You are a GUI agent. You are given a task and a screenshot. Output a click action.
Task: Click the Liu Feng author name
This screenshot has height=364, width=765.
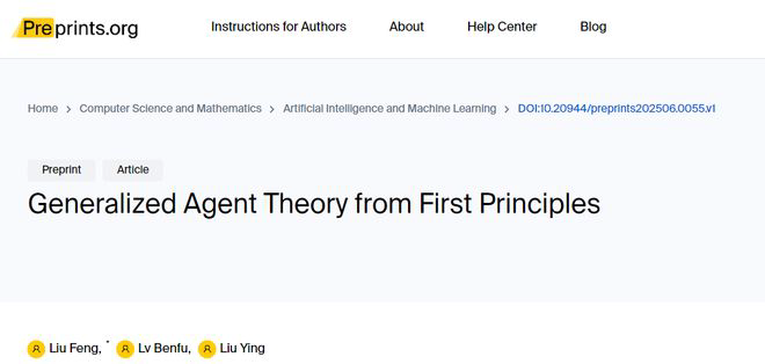75,348
